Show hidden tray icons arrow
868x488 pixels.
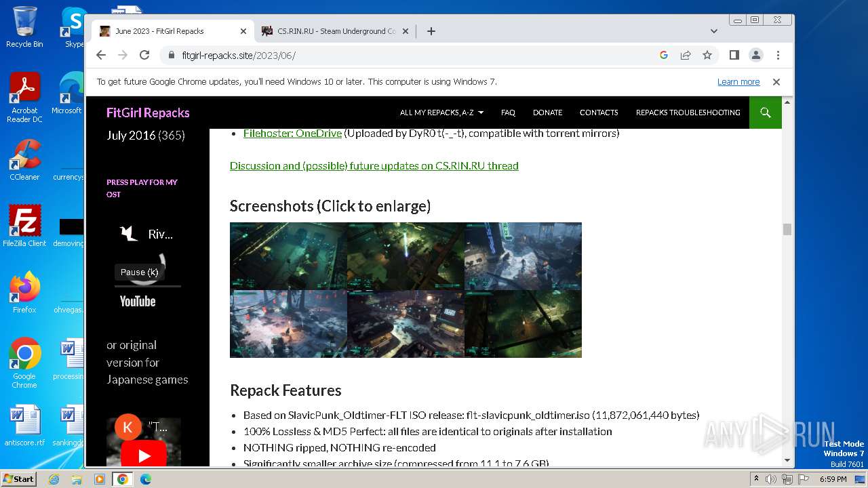756,479
